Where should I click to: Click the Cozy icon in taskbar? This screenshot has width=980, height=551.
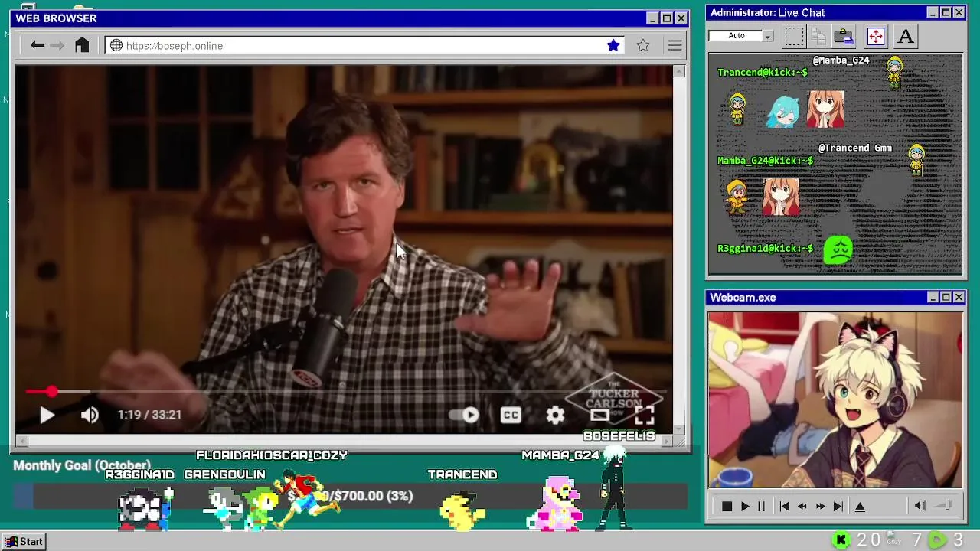point(893,539)
